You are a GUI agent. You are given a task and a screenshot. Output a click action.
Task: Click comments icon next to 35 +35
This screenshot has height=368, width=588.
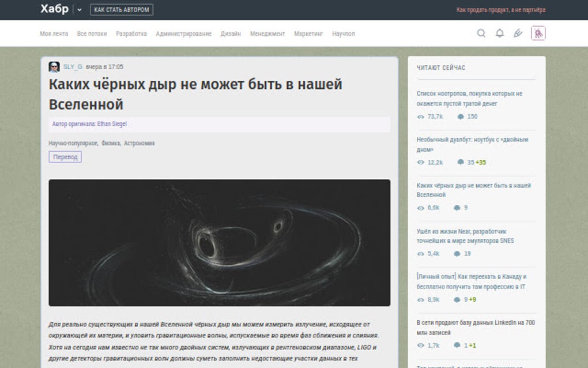pyautogui.click(x=461, y=163)
